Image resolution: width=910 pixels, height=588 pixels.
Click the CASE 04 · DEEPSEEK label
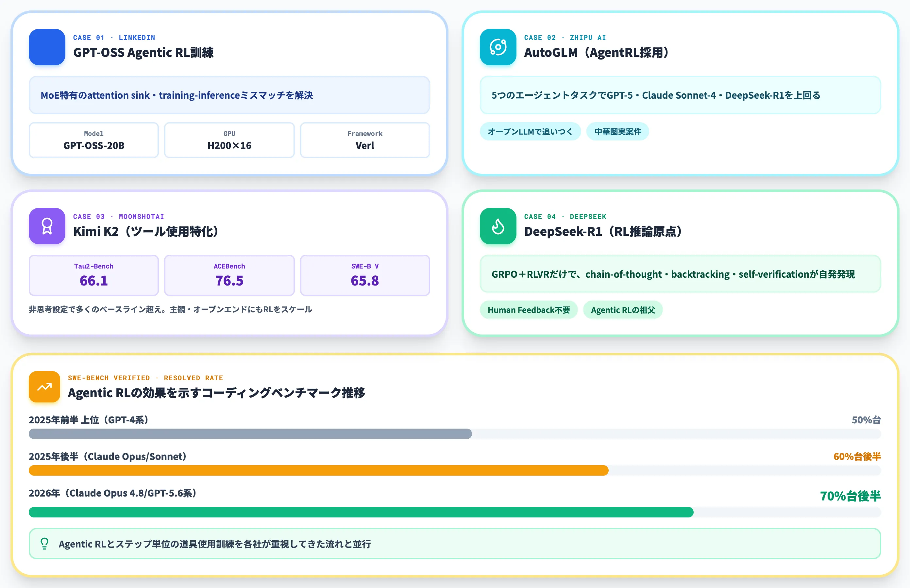pos(565,217)
